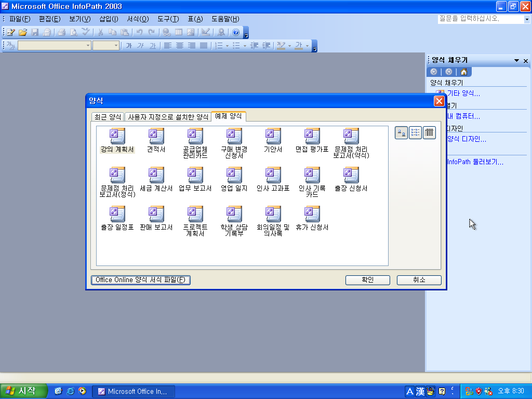Click the Copy icon in the toolbar
This screenshot has height=399, width=532.
point(112,32)
